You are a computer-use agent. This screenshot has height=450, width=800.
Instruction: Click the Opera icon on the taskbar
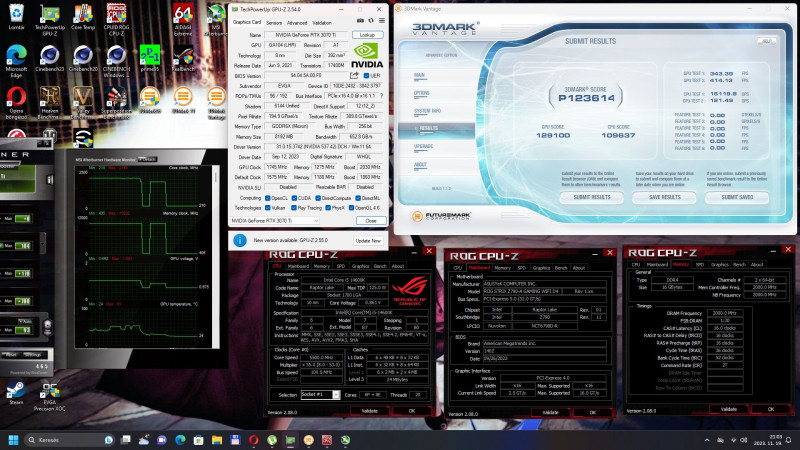pyautogui.click(x=254, y=440)
